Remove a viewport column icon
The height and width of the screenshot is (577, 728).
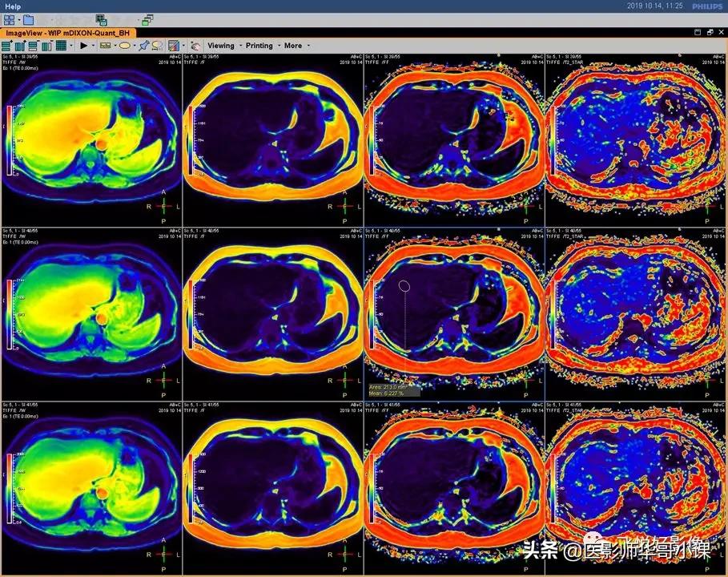(x=47, y=46)
